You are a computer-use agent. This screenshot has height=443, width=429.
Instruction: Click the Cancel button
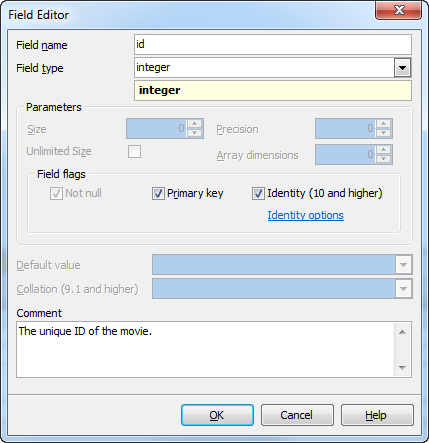pyautogui.click(x=297, y=415)
